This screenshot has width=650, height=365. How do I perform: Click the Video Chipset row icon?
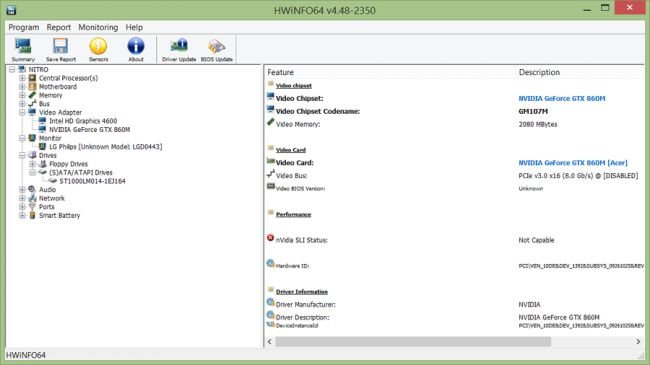click(x=271, y=97)
